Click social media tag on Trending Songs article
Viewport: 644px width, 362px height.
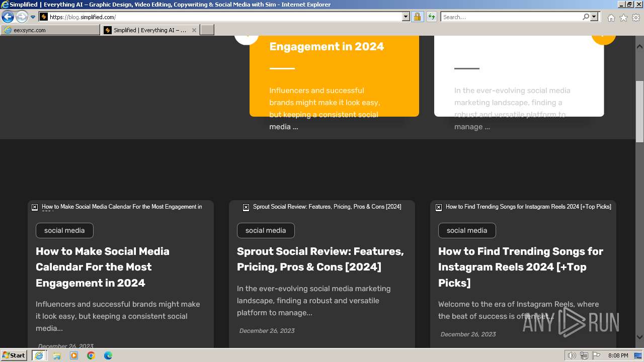(x=467, y=230)
